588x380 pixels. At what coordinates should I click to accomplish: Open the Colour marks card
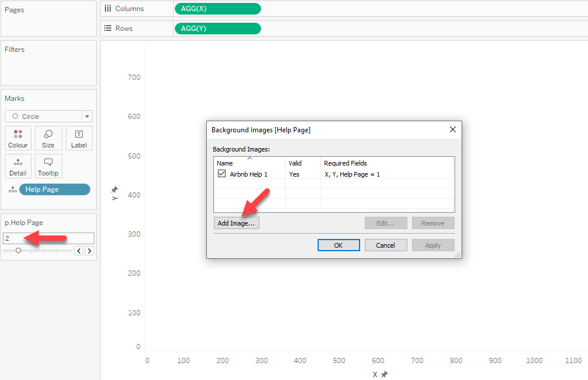click(18, 138)
